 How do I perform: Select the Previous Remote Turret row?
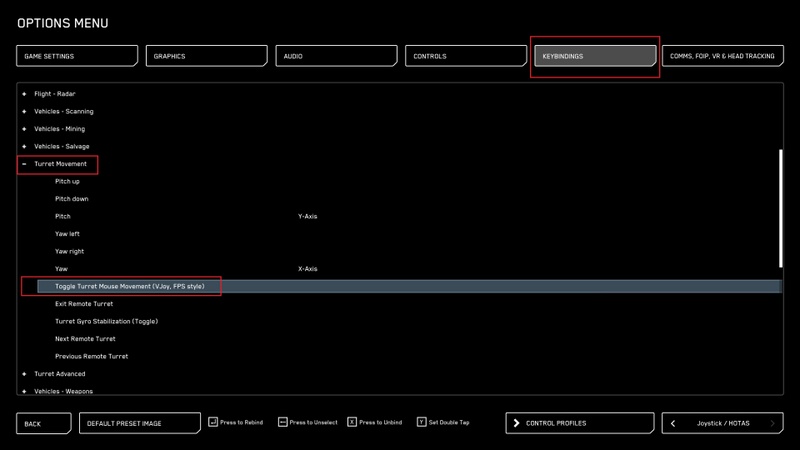click(x=408, y=356)
